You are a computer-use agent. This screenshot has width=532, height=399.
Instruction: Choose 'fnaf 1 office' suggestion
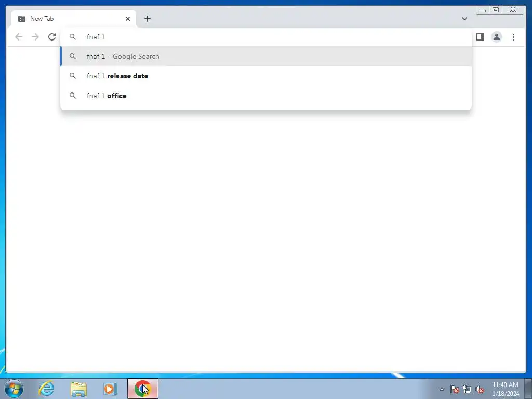pyautogui.click(x=265, y=96)
